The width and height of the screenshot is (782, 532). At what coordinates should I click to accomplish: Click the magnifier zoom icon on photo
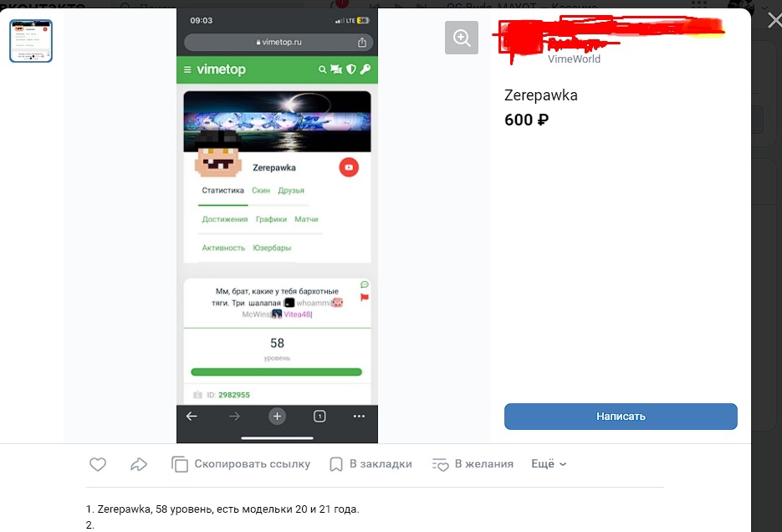point(462,38)
